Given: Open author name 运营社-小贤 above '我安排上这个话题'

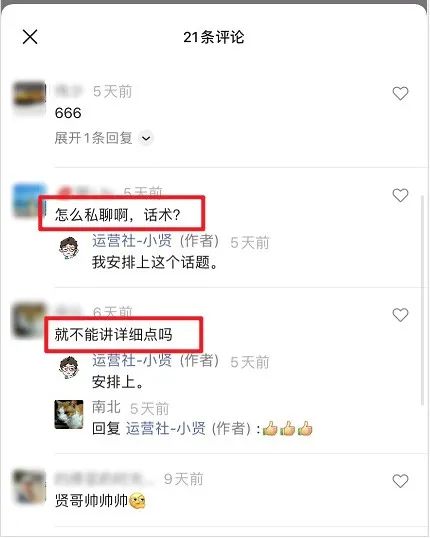Looking at the screenshot, I should coord(155,241).
